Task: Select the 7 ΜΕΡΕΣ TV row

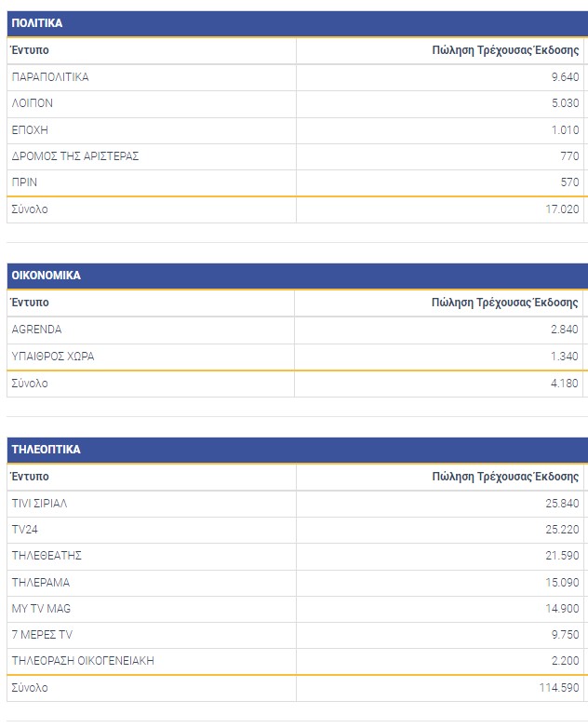Action: [x=42, y=635]
